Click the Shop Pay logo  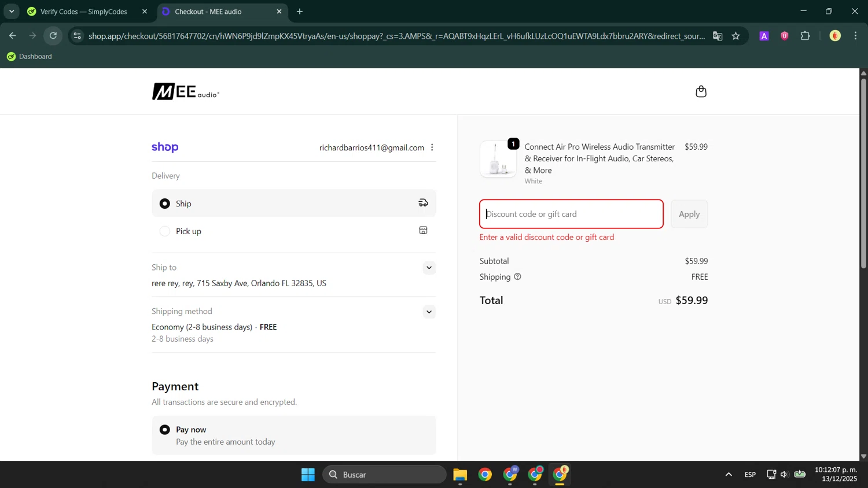[x=165, y=147]
